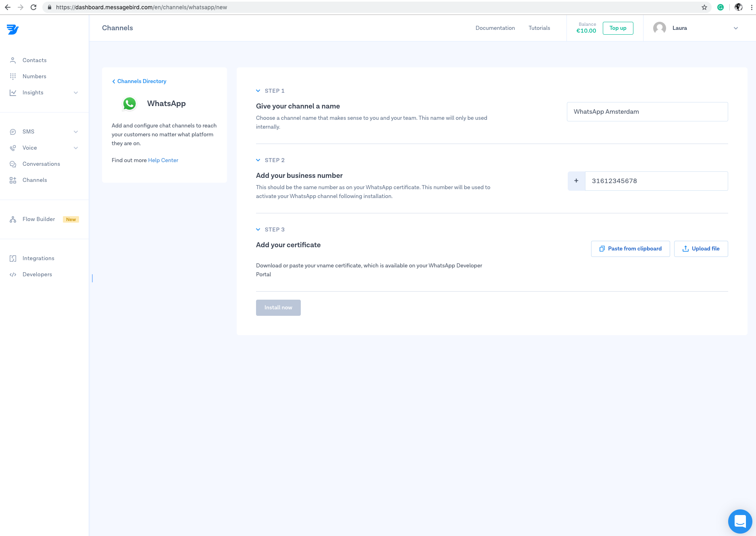Click the MessageBird logo icon
This screenshot has height=536, width=756.
pos(12,29)
